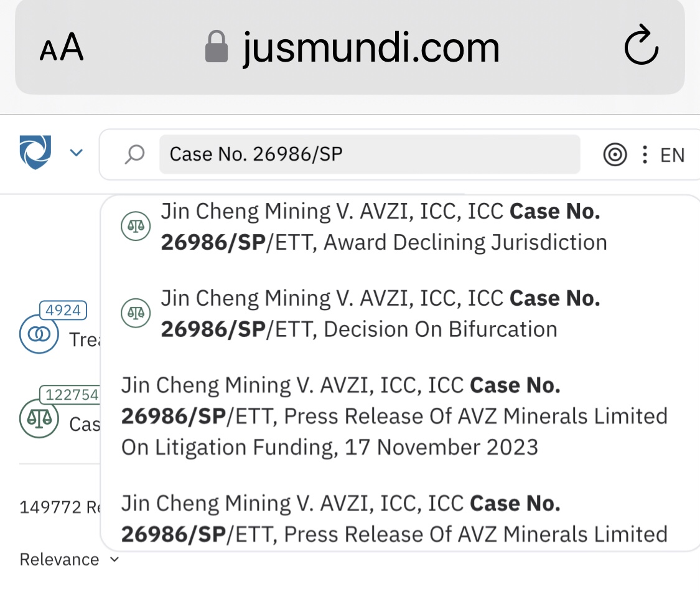Click the Jus Mundi shield logo

tap(35, 153)
